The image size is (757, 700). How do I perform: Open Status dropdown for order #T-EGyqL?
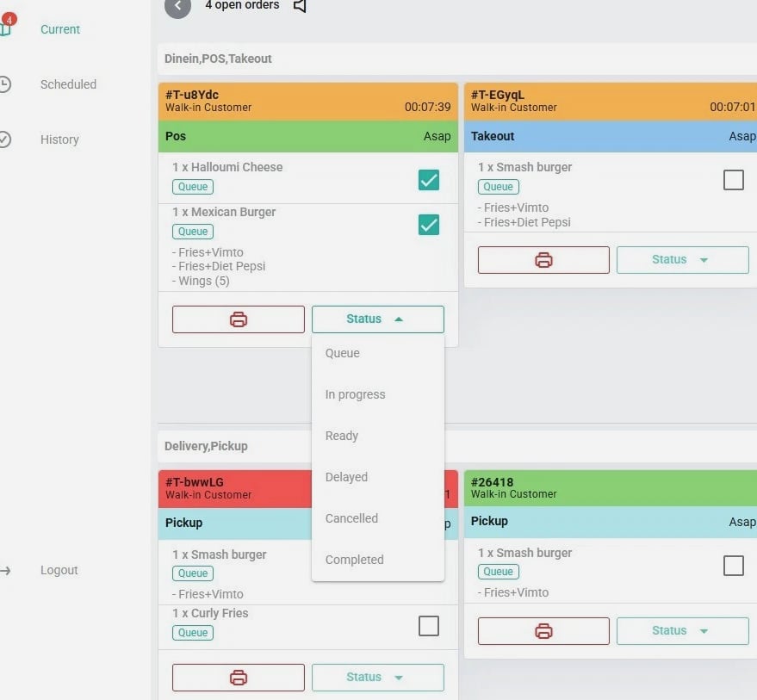(x=682, y=260)
